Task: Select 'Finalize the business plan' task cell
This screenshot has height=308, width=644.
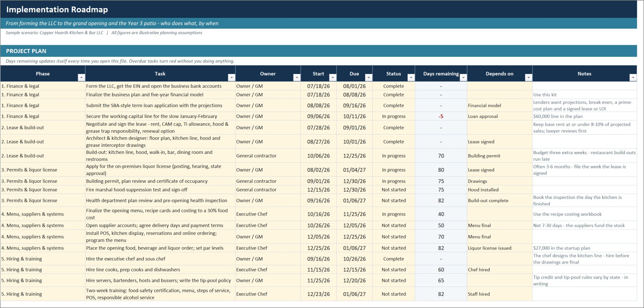Action: 160,95
